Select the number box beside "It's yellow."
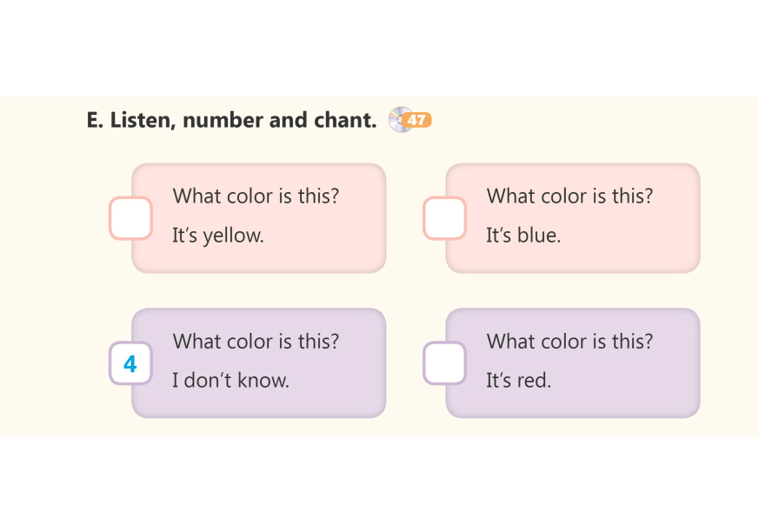This screenshot has width=759, height=532. coord(130,218)
